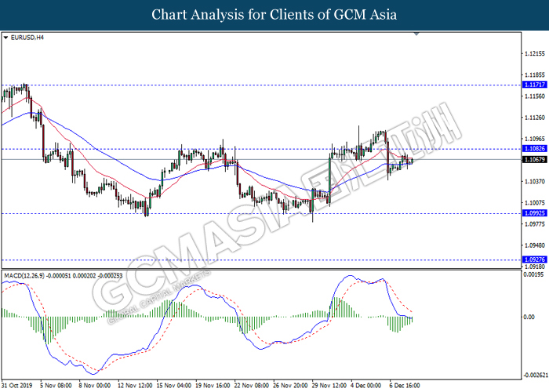This screenshot has height=392, width=549.
Task: Click the 26 Nov 20:00 time label
Action: 290,386
